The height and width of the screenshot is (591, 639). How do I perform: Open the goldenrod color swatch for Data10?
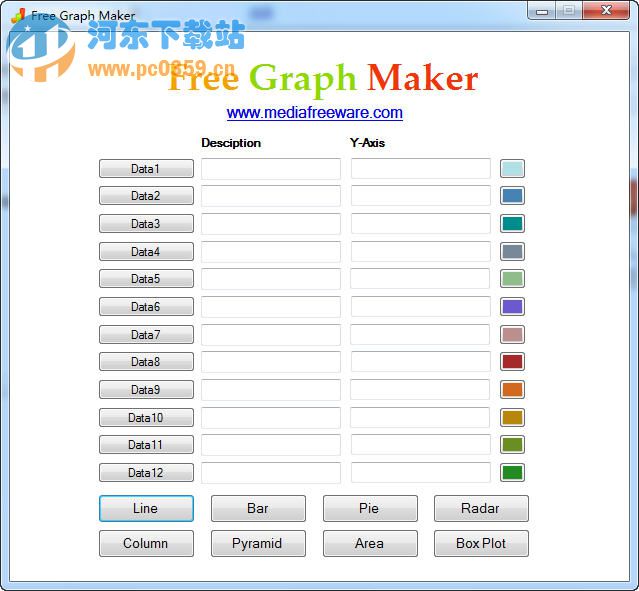tap(512, 417)
